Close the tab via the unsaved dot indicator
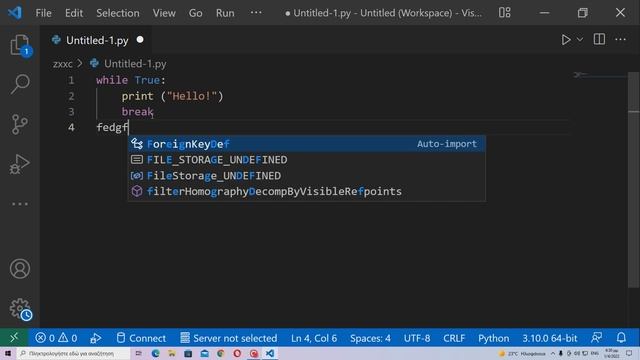The height and width of the screenshot is (360, 640). (140, 40)
